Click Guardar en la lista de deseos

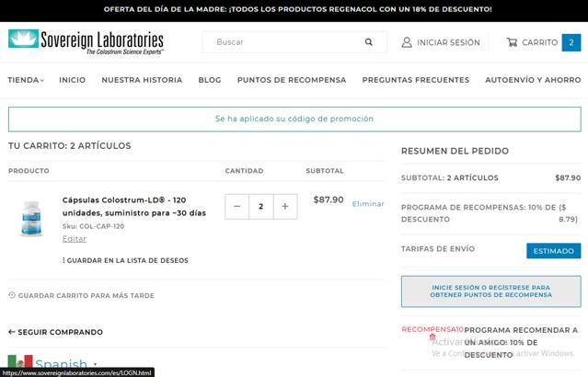coord(126,260)
